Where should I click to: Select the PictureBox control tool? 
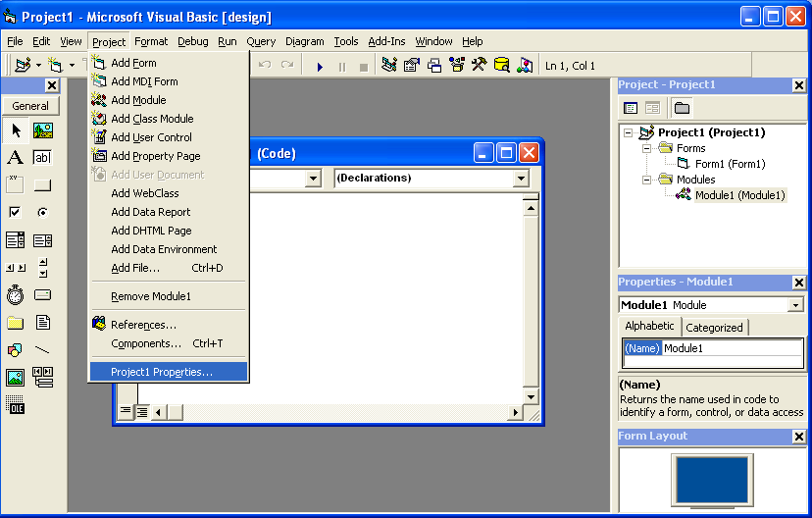tap(42, 130)
